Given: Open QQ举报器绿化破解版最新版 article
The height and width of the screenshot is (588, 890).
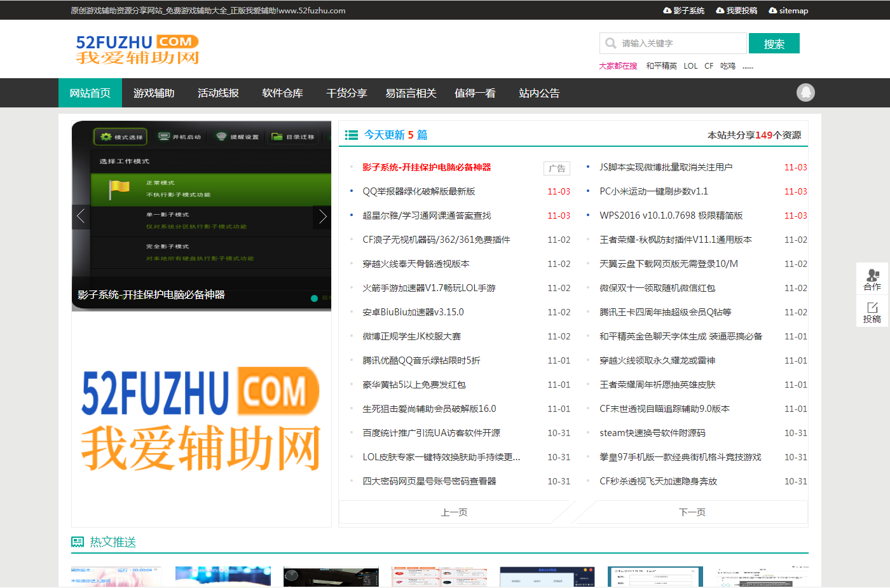Looking at the screenshot, I should tap(419, 191).
